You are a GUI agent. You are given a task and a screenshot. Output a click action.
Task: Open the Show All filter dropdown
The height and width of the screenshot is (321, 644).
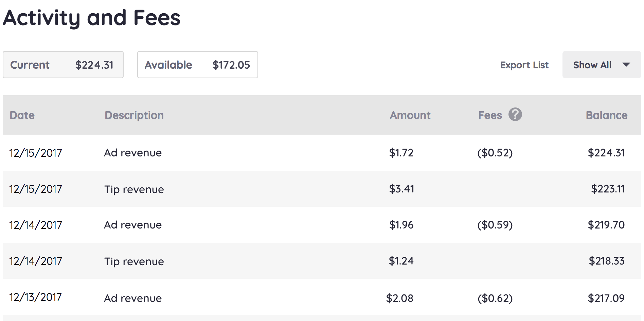(601, 65)
